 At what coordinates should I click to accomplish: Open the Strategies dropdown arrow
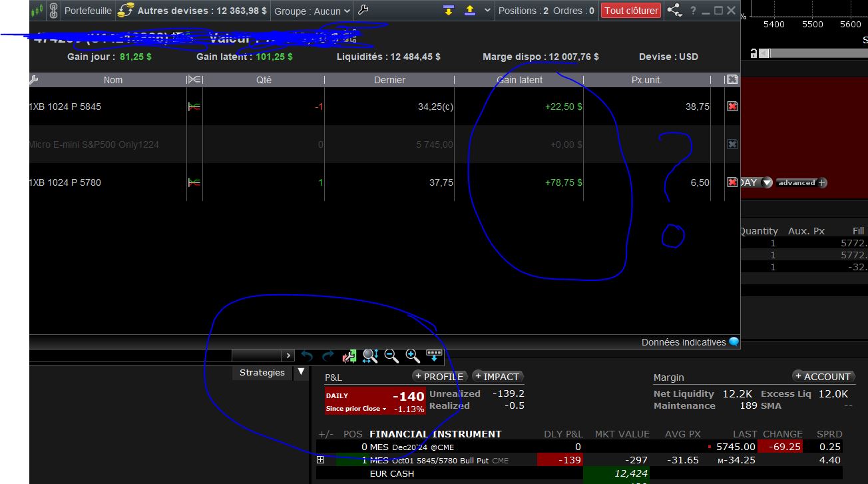pos(301,372)
